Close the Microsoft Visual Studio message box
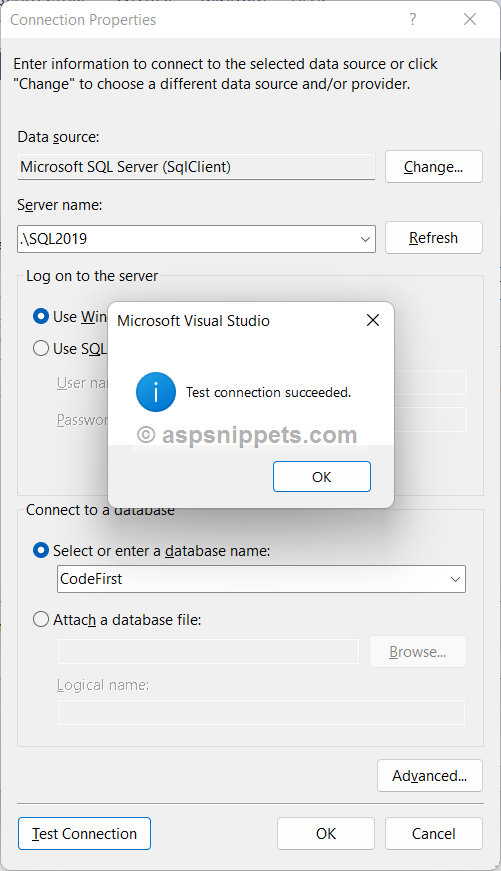 coord(373,320)
